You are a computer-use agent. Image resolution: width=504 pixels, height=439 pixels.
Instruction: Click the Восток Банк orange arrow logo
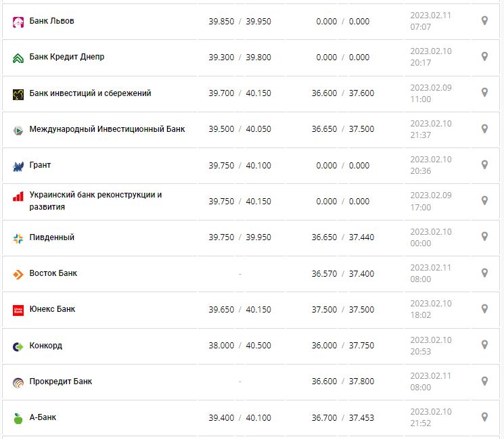(18, 274)
